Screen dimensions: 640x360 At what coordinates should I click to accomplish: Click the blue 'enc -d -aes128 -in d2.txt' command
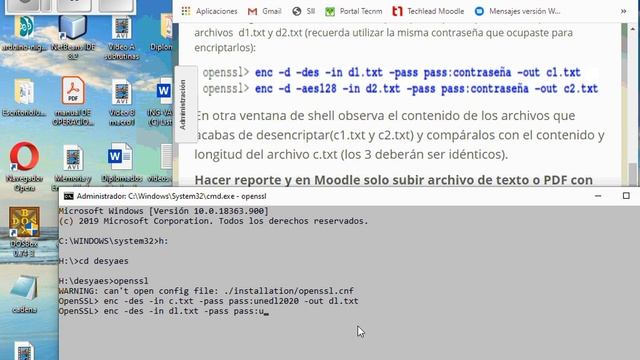pyautogui.click(x=426, y=89)
